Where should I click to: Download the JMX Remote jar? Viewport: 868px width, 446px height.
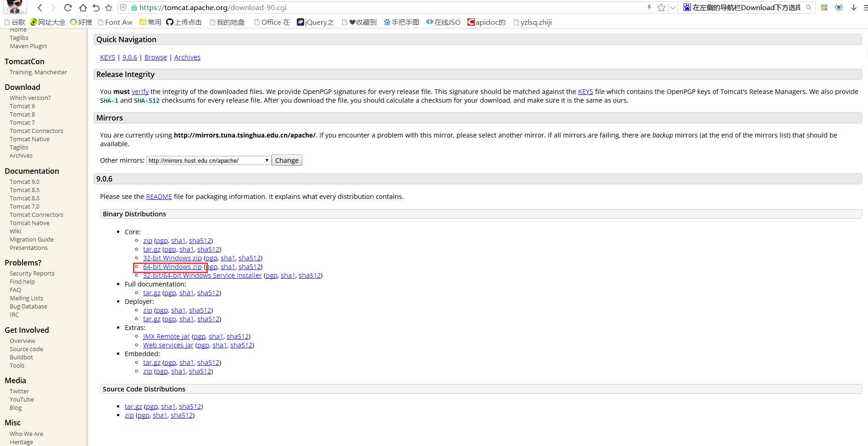tap(166, 336)
